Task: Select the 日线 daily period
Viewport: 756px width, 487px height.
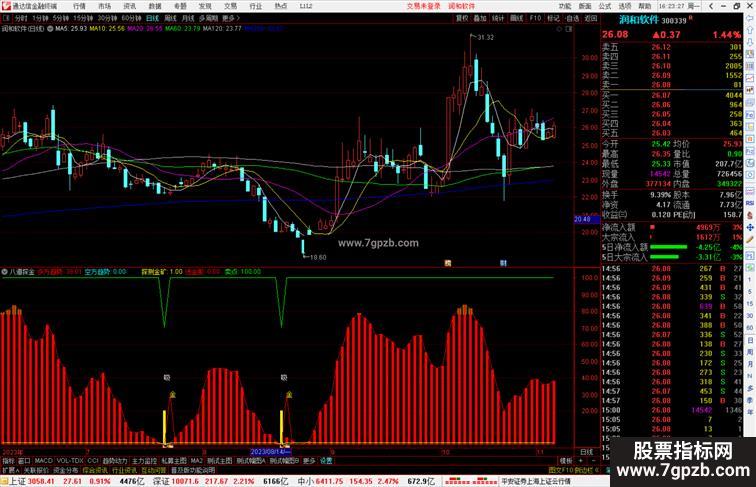Action: click(x=152, y=18)
